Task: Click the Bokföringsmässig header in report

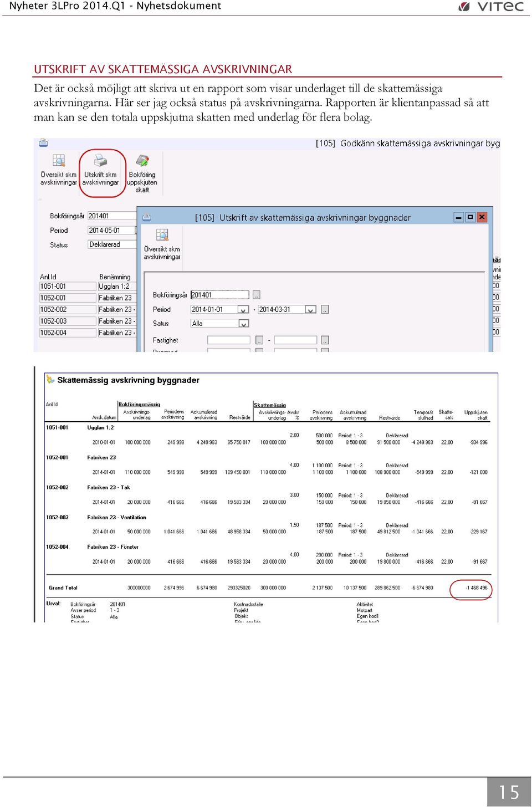Action: [139, 404]
